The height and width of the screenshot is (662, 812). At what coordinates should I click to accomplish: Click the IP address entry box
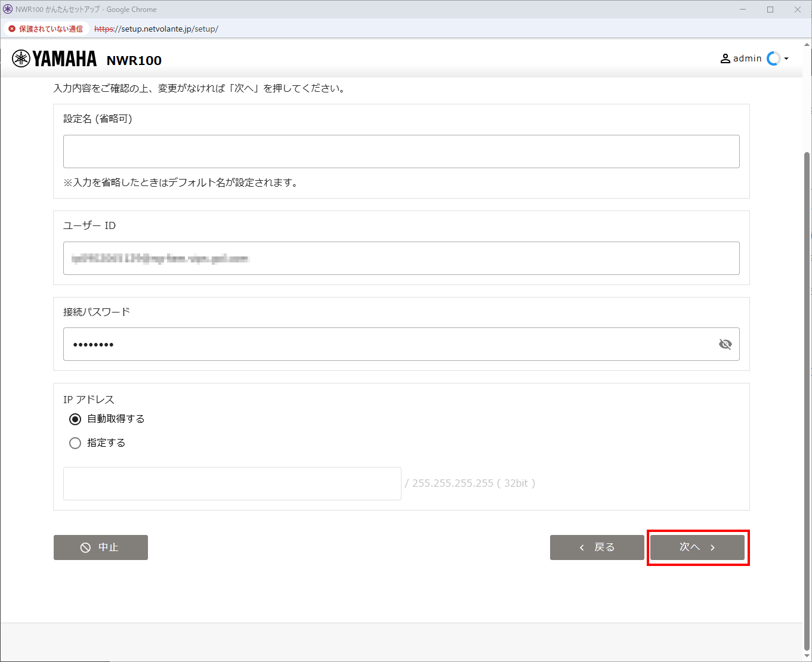(232, 484)
